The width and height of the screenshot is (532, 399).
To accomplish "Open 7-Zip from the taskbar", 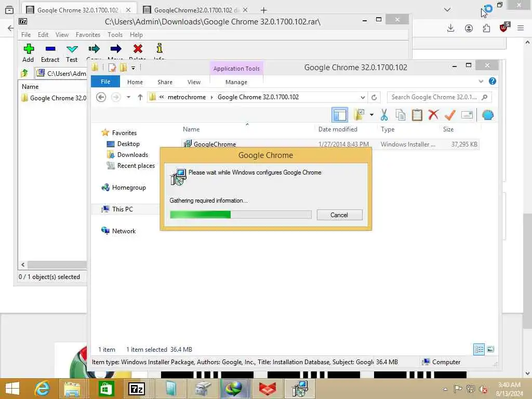I will 137,389.
